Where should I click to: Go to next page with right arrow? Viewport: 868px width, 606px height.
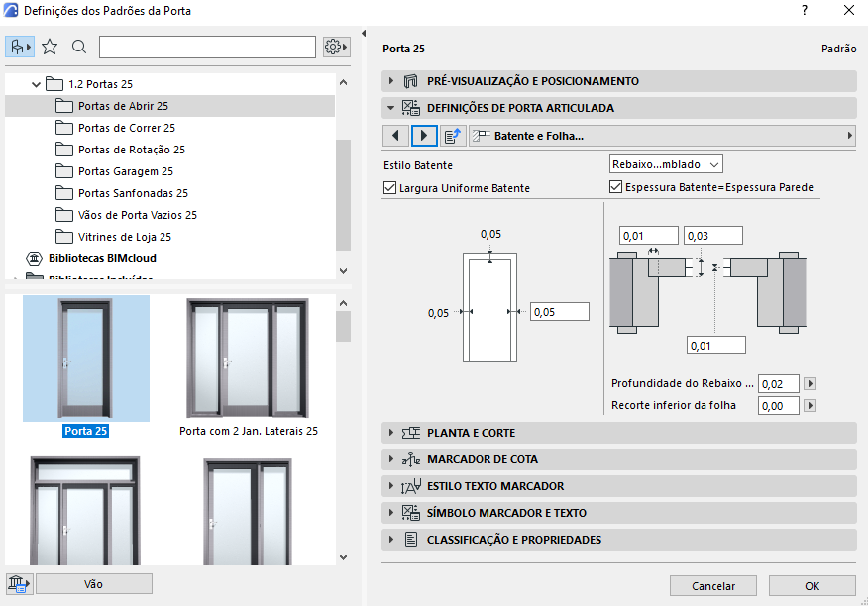(424, 136)
